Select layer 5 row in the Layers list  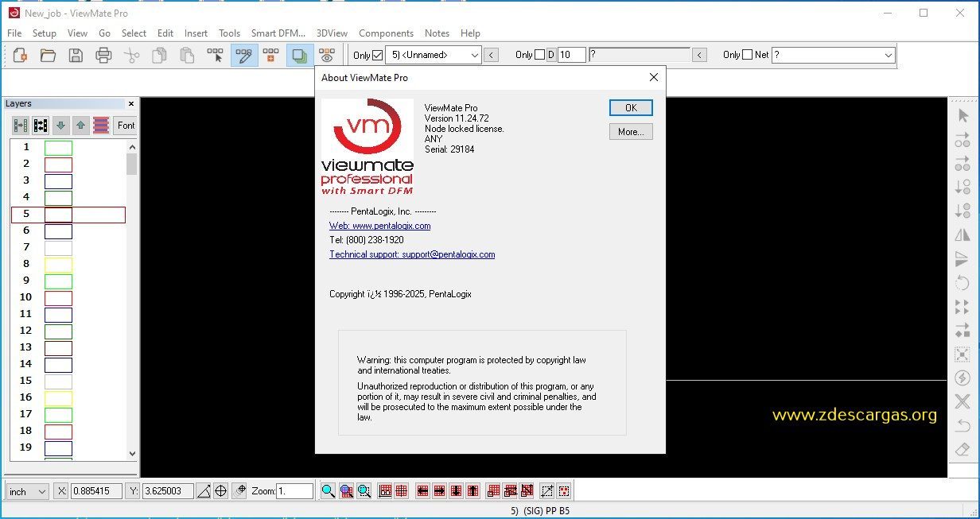(x=68, y=215)
